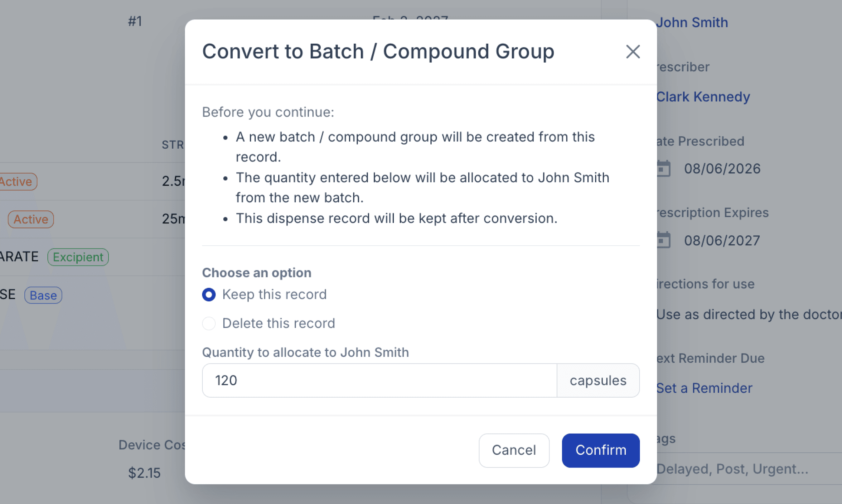Click the 08/06/2026 prescribed date field

(x=722, y=169)
